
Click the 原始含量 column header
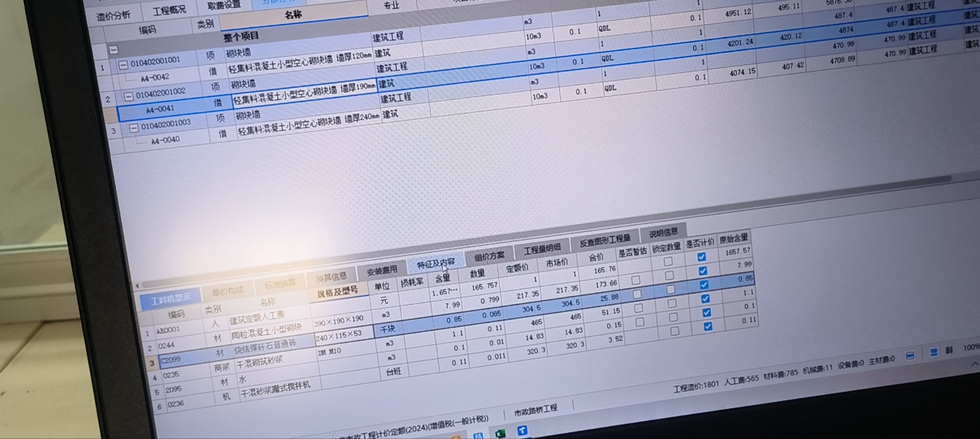(x=733, y=238)
